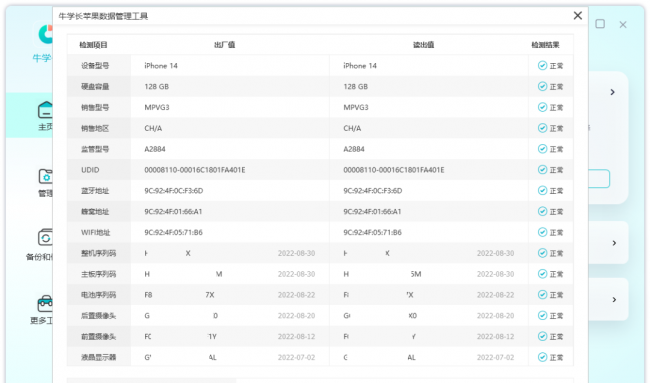Expand the second right-panel chevron arrow
Image resolution: width=650 pixels, height=383 pixels.
(x=614, y=243)
